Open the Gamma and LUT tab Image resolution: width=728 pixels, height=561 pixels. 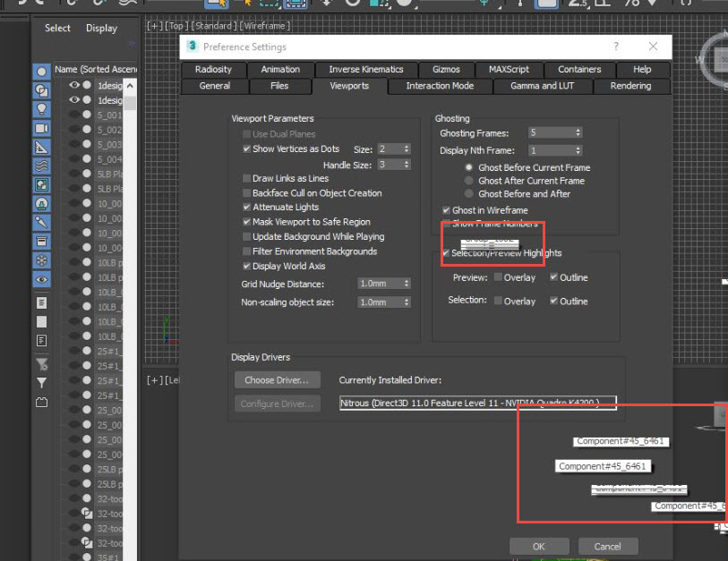point(542,86)
